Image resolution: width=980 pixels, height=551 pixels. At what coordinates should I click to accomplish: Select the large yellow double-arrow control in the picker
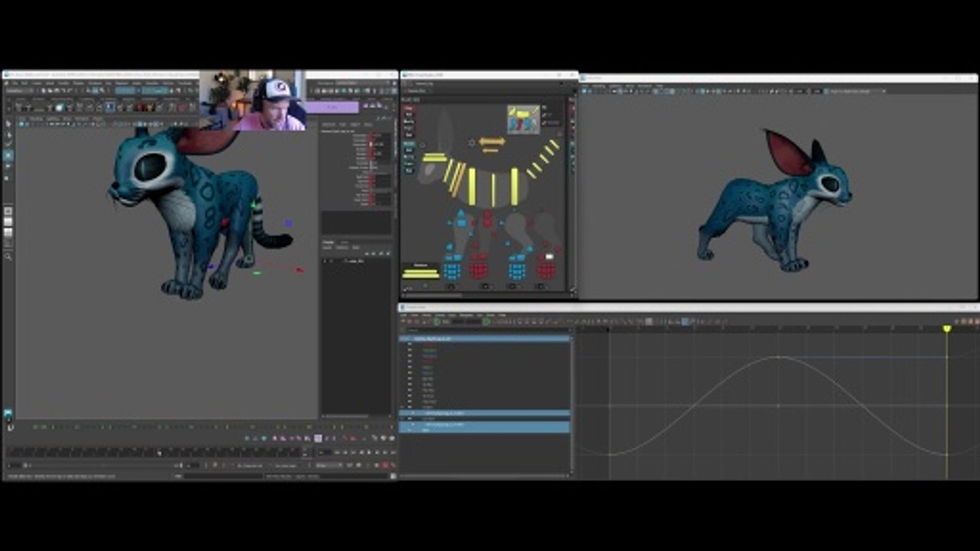492,142
